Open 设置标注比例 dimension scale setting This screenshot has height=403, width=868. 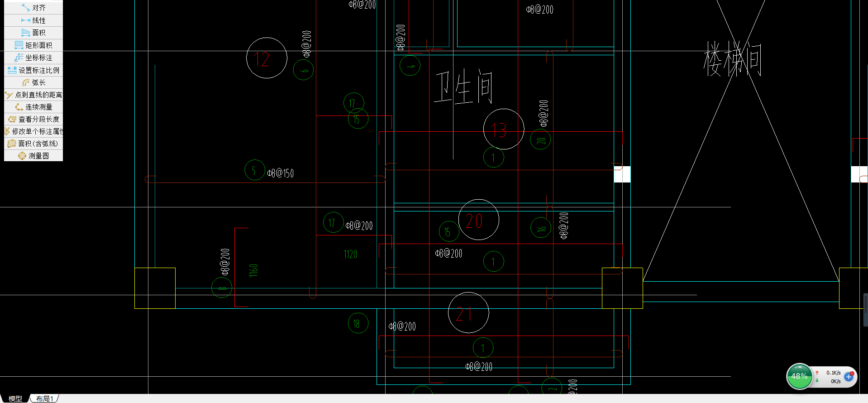(33, 70)
